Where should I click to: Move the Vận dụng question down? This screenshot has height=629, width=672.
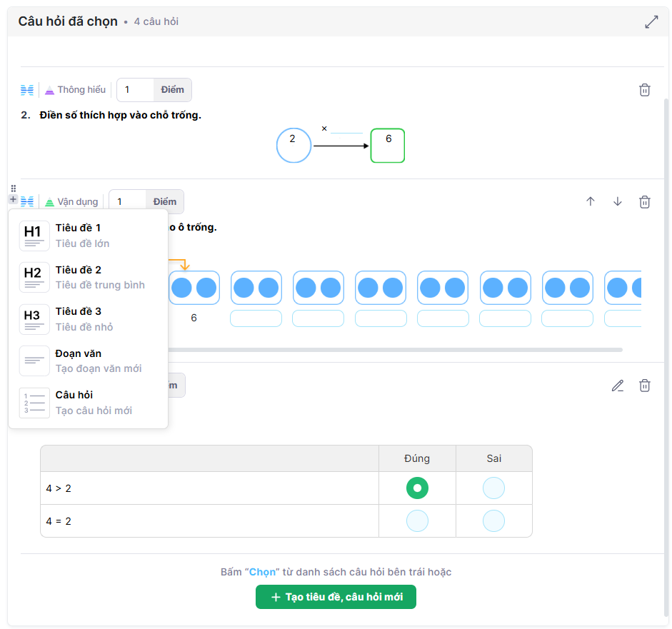point(617,202)
